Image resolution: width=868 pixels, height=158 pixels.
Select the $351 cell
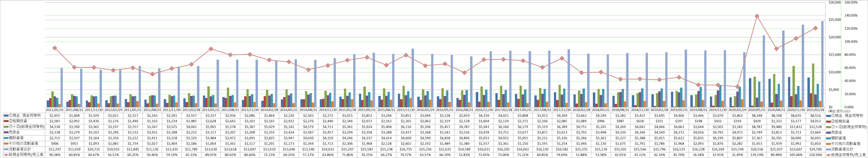659,121
